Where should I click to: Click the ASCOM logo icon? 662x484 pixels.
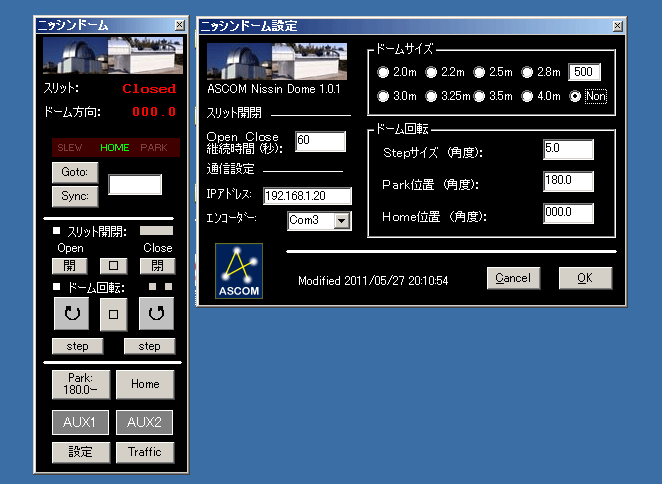coord(239,271)
